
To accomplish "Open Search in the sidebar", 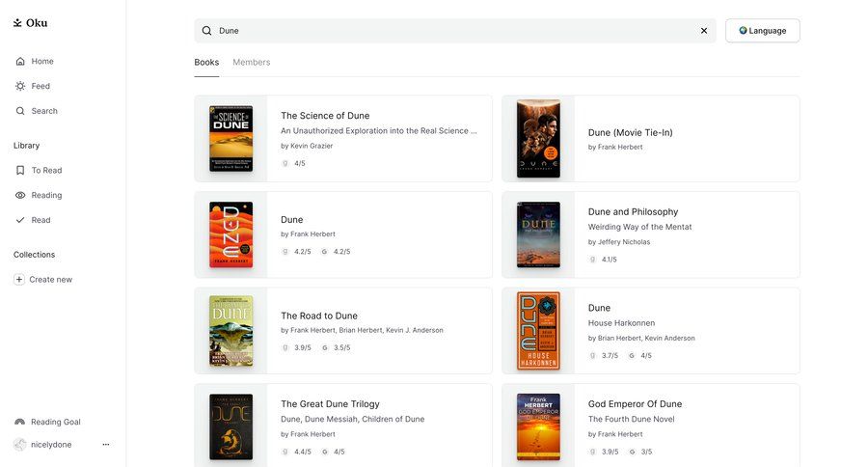I will [x=43, y=111].
